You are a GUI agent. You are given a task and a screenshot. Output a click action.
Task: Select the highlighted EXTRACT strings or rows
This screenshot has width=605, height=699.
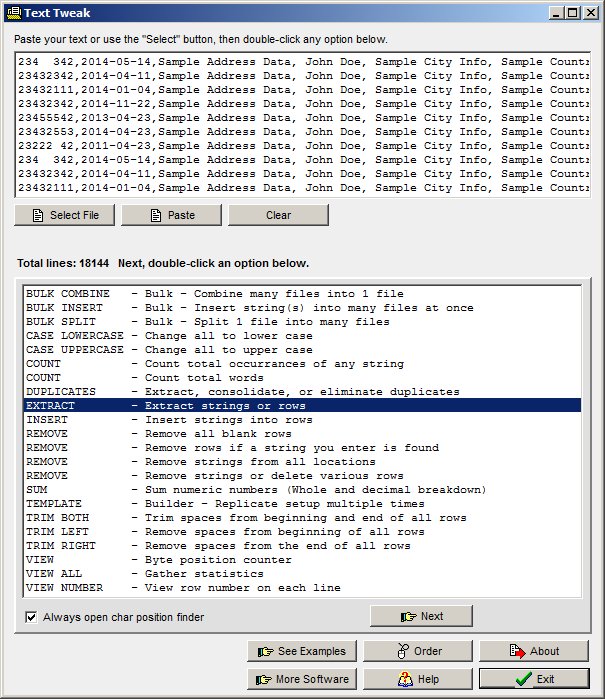302,405
